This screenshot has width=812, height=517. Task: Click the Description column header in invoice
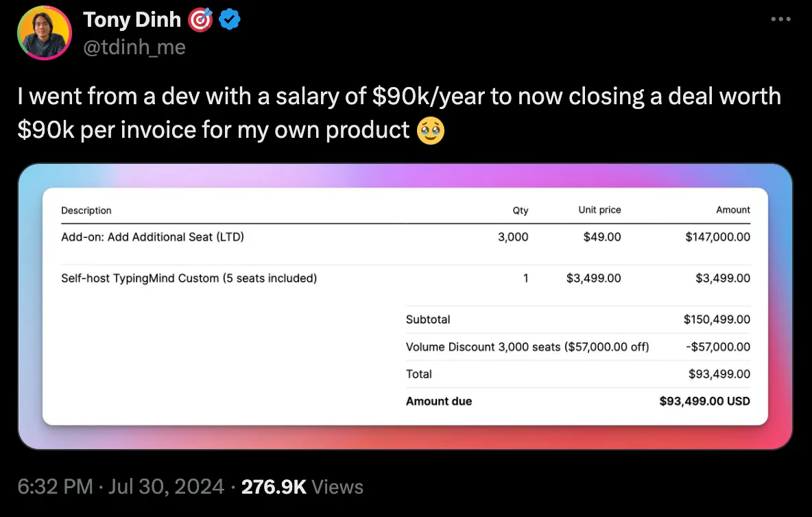coord(86,211)
